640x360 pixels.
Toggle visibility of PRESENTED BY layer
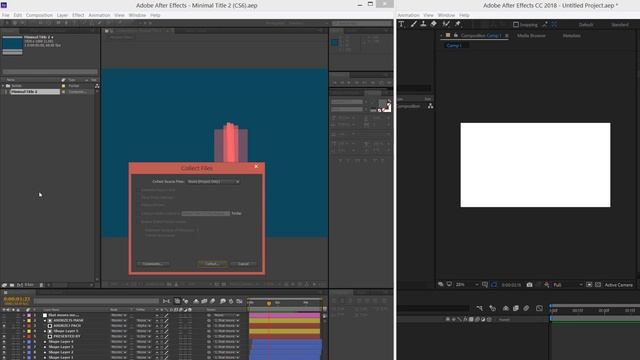[4, 336]
